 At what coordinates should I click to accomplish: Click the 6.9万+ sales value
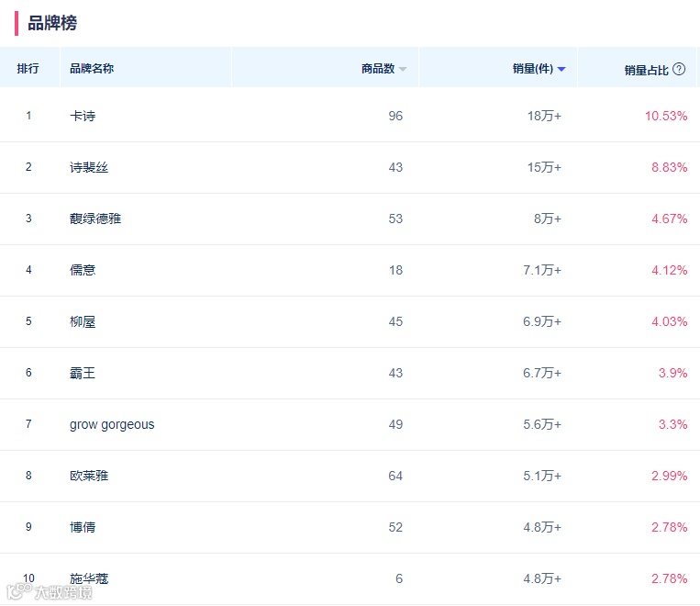coord(542,321)
